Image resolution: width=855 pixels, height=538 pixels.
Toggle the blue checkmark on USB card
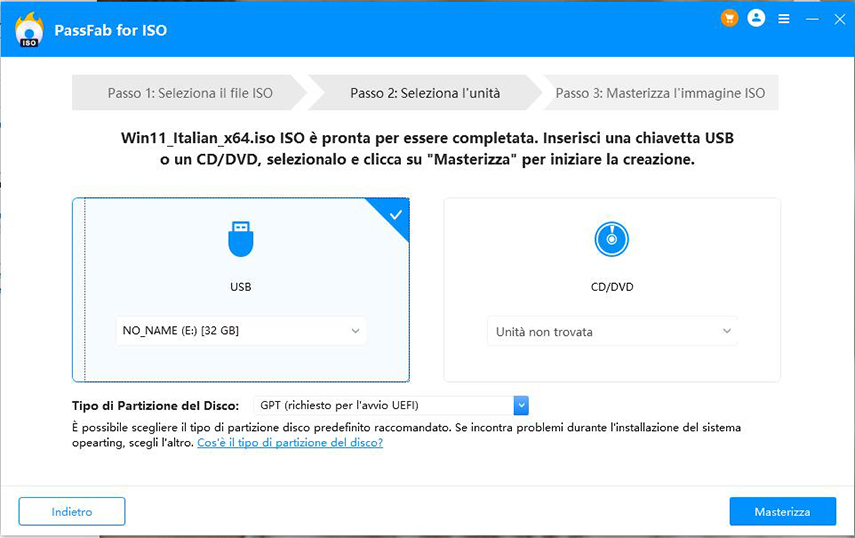(395, 213)
